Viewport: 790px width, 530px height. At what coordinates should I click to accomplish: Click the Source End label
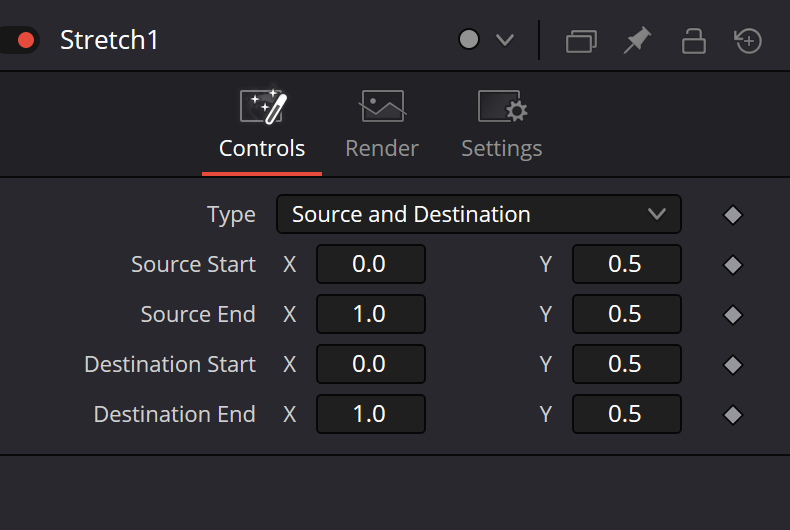pos(198,314)
